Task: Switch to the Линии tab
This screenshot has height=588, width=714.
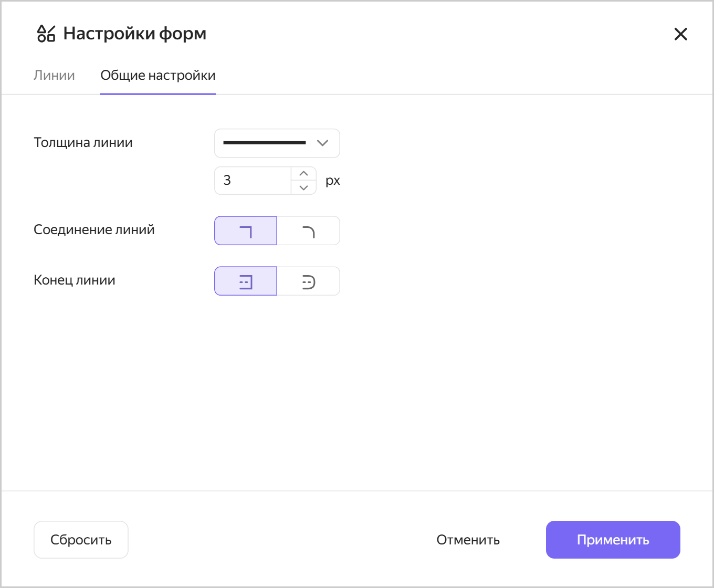Action: [54, 75]
